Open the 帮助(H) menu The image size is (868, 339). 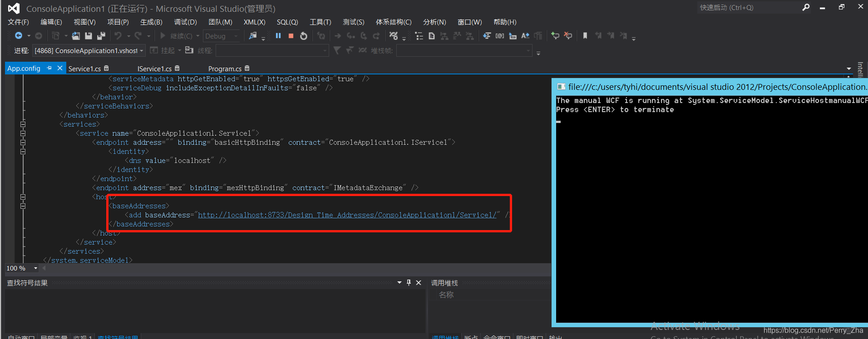tap(505, 22)
